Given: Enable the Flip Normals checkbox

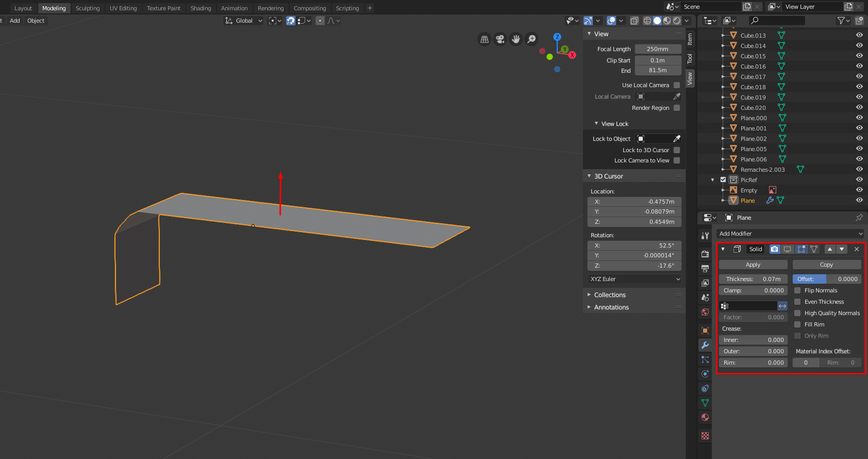Looking at the screenshot, I should [x=797, y=290].
